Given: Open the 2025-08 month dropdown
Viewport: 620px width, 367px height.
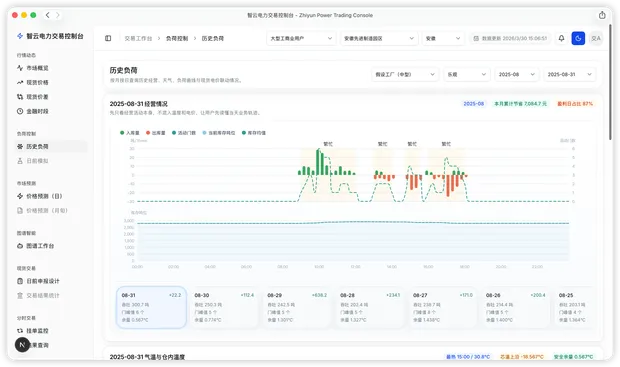Looking at the screenshot, I should (517, 74).
